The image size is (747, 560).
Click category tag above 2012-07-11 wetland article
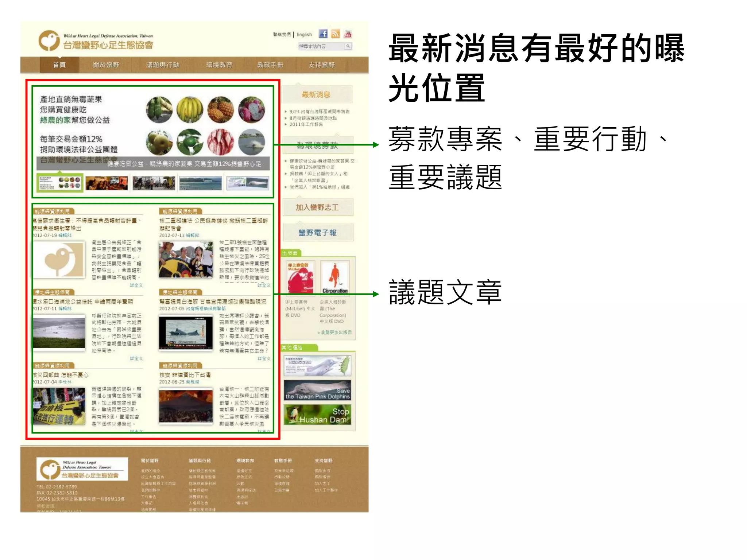click(x=54, y=292)
